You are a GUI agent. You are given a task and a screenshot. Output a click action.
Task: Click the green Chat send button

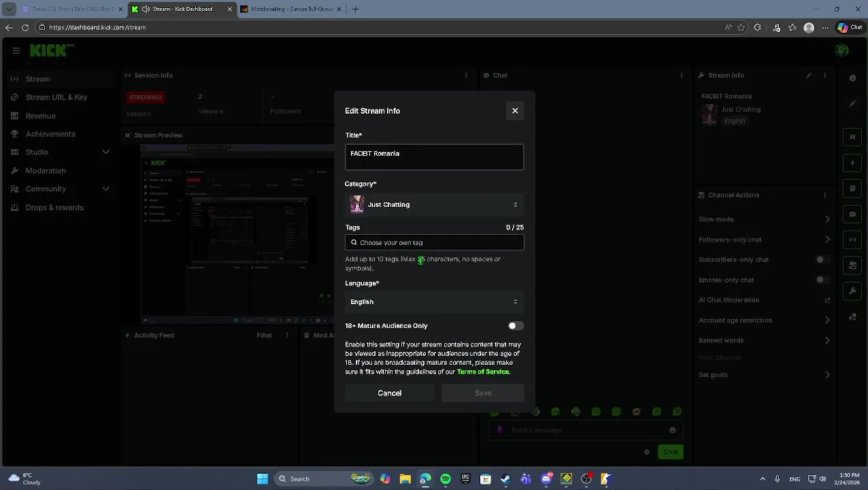coord(671,452)
